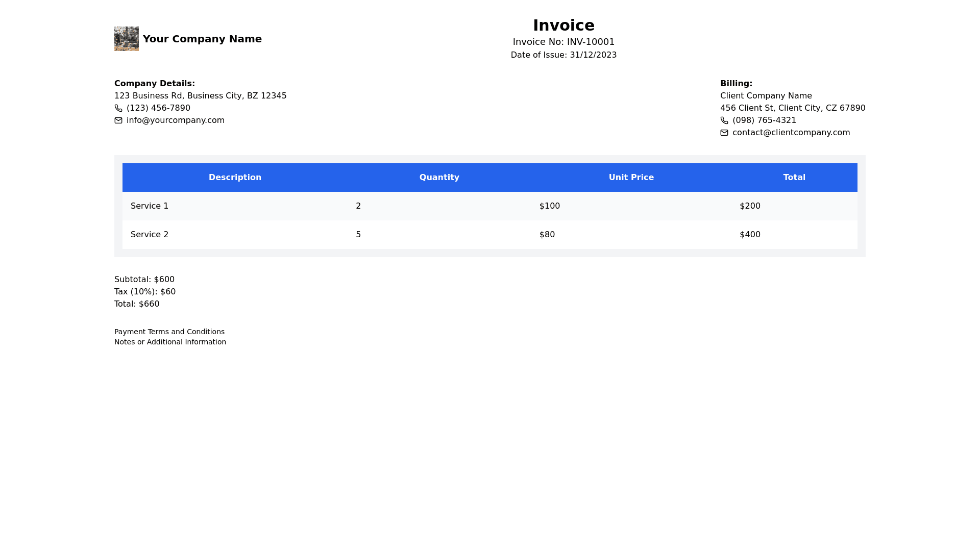Click the $400 total cell
The width and height of the screenshot is (980, 551).
tap(750, 235)
